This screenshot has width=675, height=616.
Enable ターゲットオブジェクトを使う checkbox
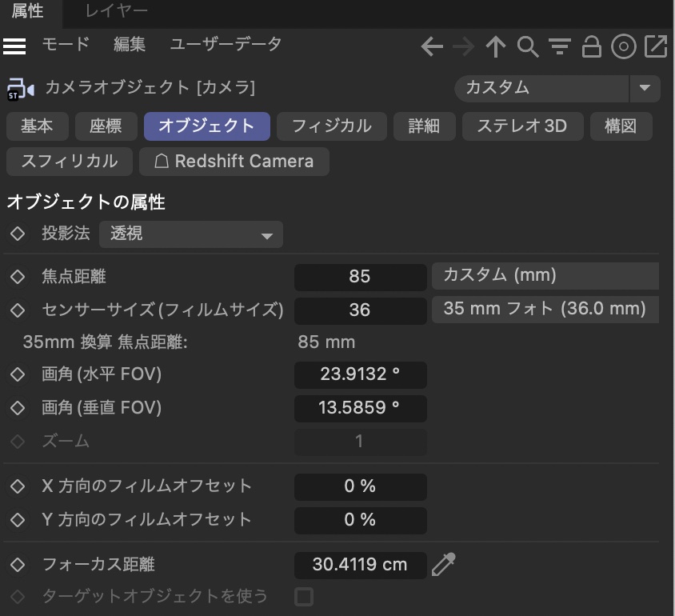304,596
